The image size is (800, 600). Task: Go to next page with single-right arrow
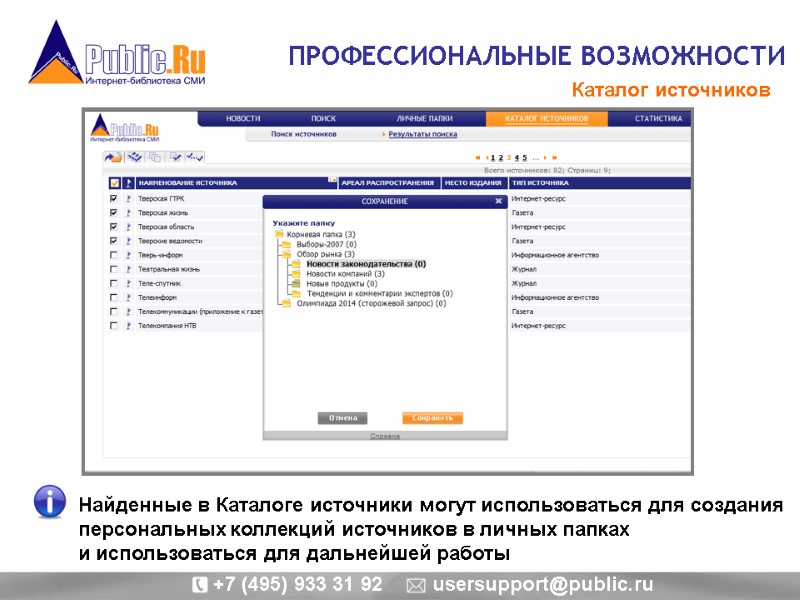pyautogui.click(x=545, y=158)
